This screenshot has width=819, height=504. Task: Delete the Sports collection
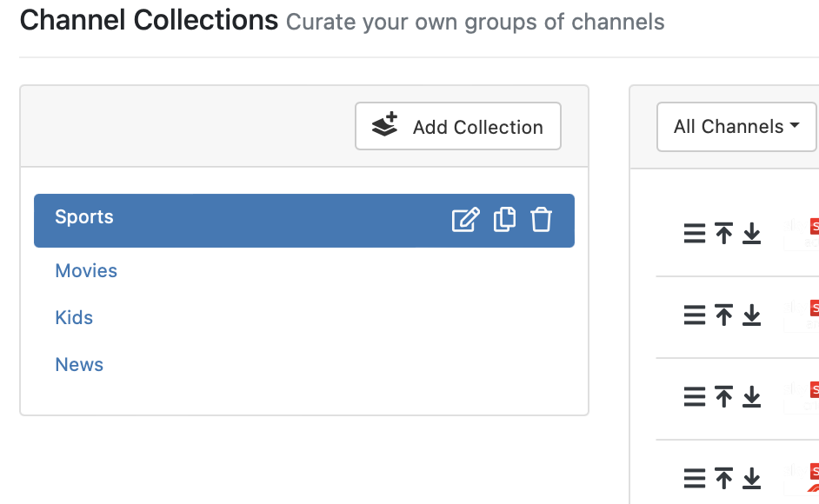[542, 220]
